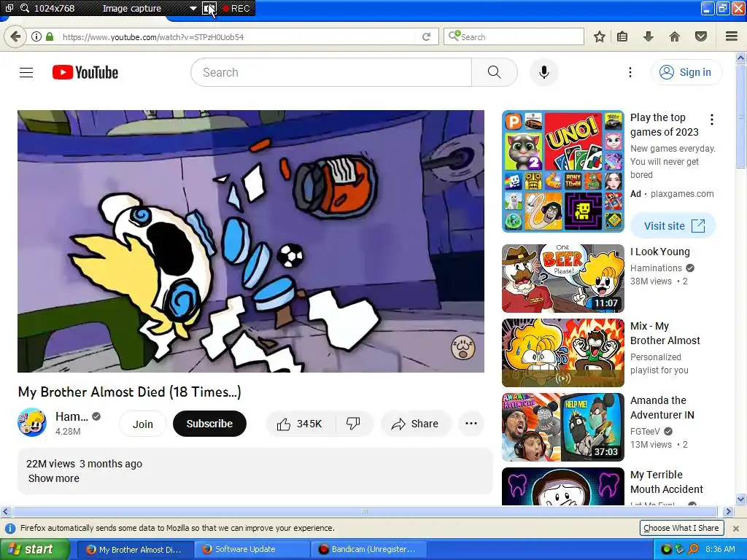
Task: Click the YouTube search magnifier button
Action: click(495, 72)
